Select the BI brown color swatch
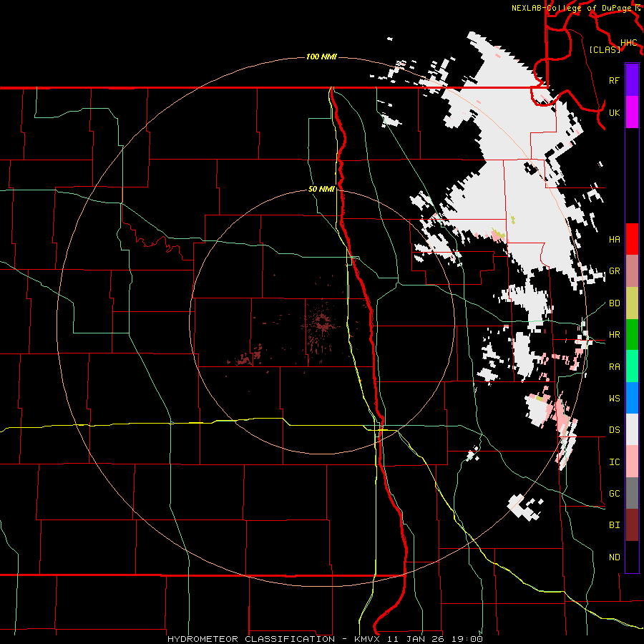This screenshot has width=644, height=644. [632, 525]
